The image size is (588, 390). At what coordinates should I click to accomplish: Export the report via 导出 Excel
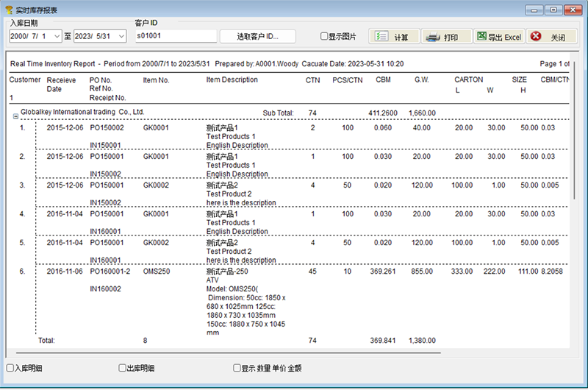coord(498,37)
